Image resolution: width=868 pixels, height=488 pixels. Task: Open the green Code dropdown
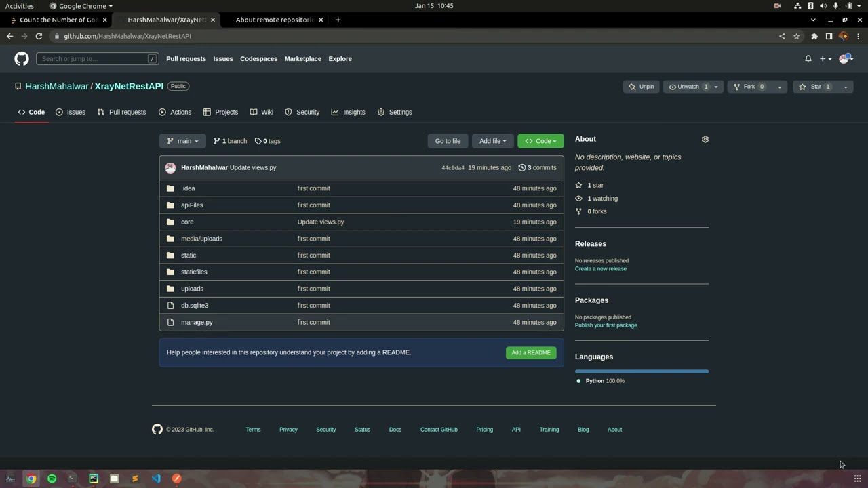tap(540, 141)
